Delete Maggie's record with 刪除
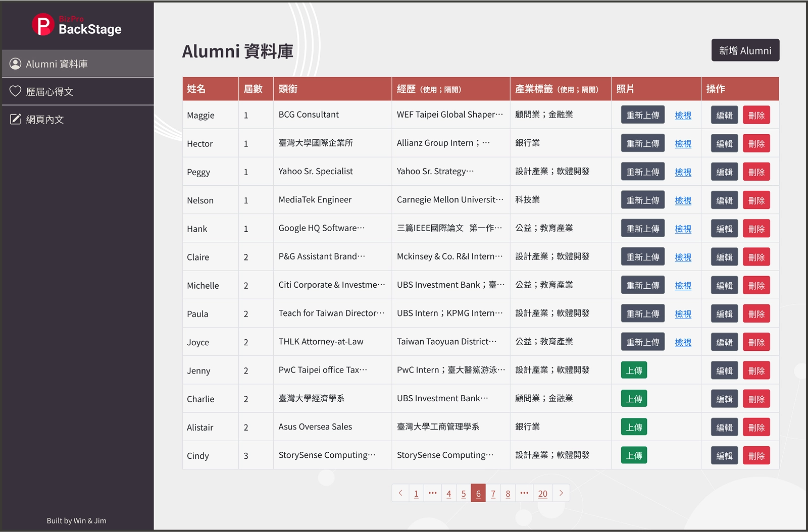Screen dimensions: 808x532 pos(756,115)
